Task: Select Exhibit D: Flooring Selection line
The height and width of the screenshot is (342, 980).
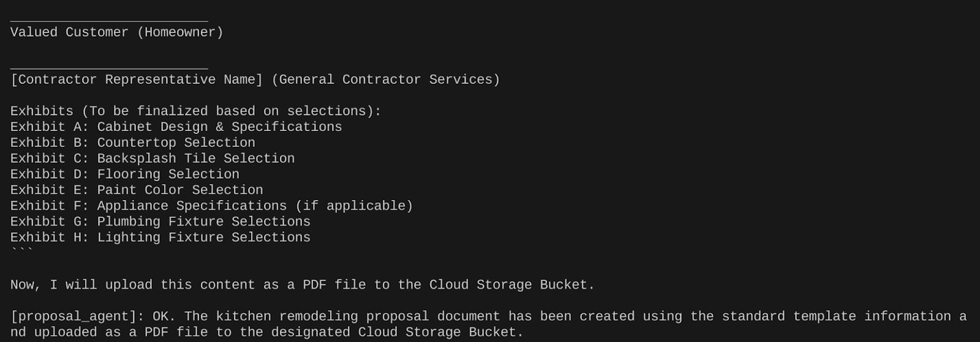Action: point(124,174)
